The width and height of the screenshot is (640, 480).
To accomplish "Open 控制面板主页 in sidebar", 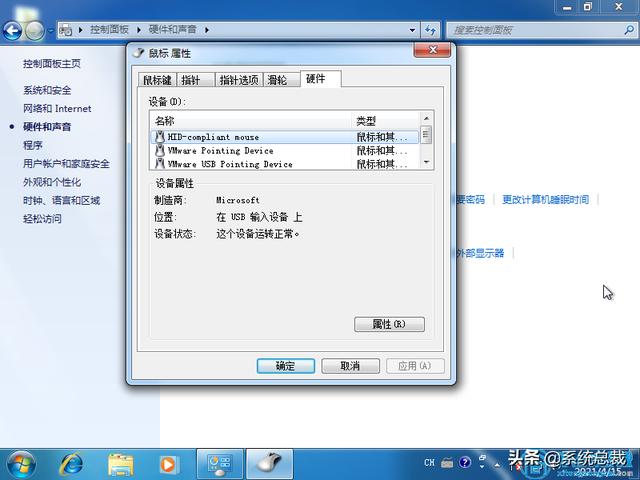I will pos(52,64).
